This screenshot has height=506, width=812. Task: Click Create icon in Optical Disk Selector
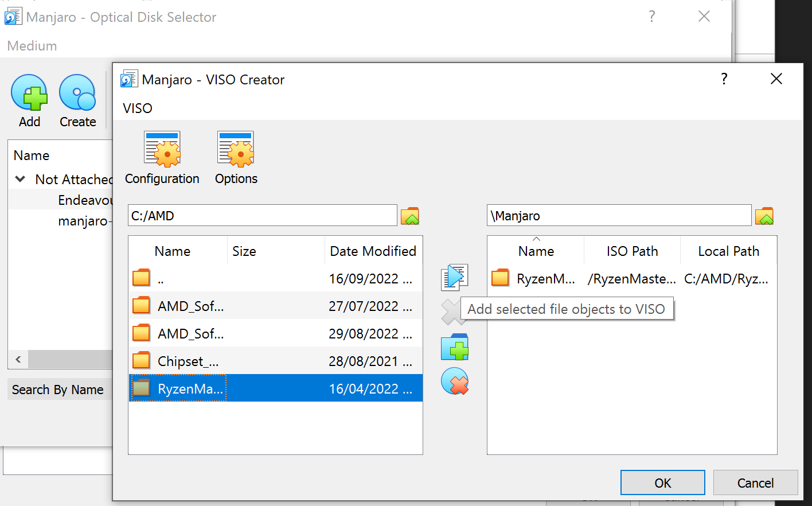[x=77, y=101]
